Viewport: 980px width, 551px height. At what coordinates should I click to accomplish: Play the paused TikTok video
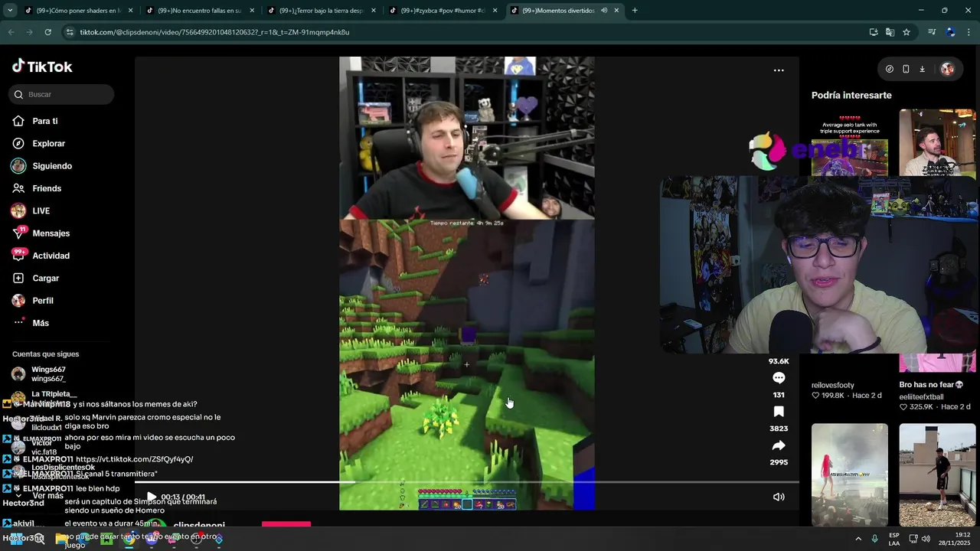[x=151, y=497]
